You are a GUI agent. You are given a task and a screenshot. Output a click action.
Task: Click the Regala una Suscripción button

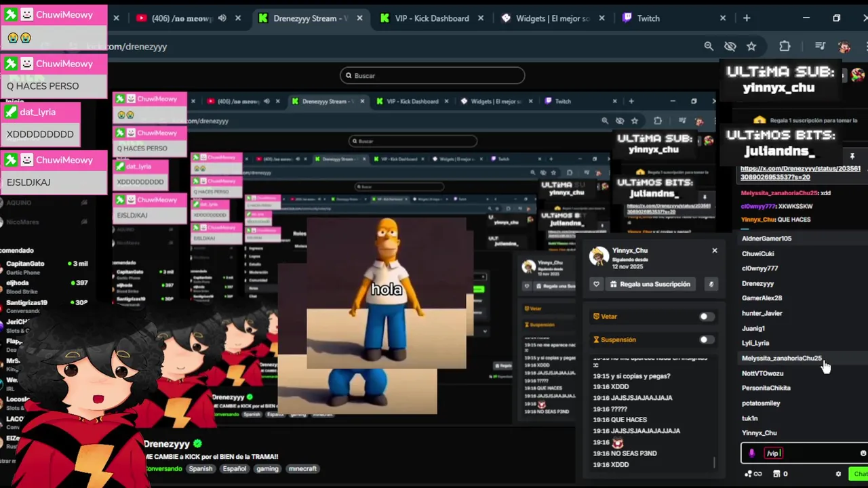[651, 284]
